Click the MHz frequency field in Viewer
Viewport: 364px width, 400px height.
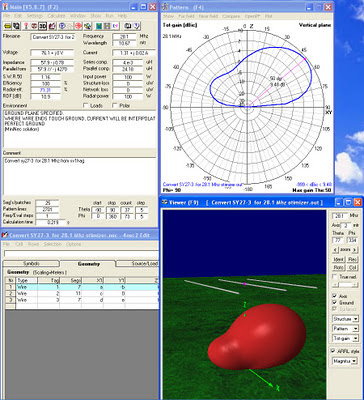point(340,216)
